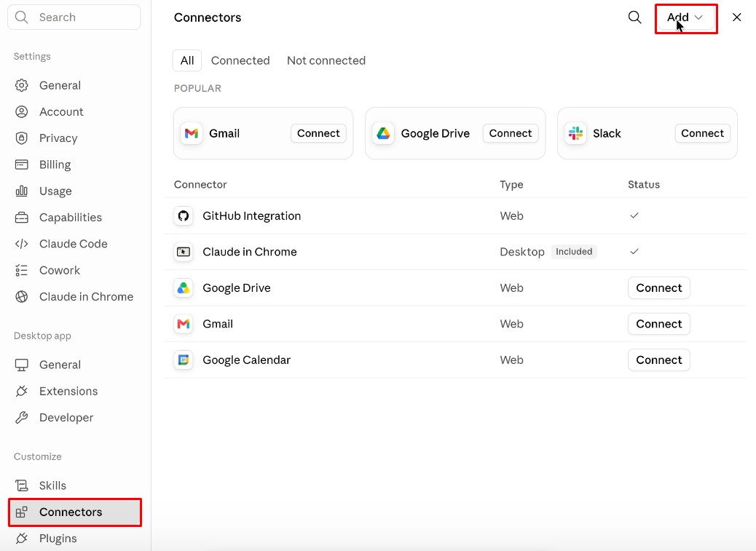Open Plugins in the sidebar

click(x=74, y=539)
